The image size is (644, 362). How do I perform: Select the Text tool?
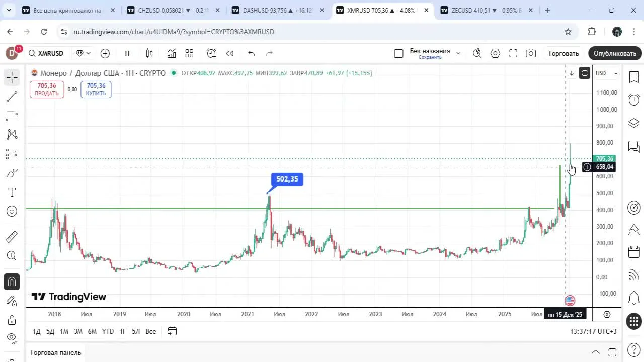11,192
